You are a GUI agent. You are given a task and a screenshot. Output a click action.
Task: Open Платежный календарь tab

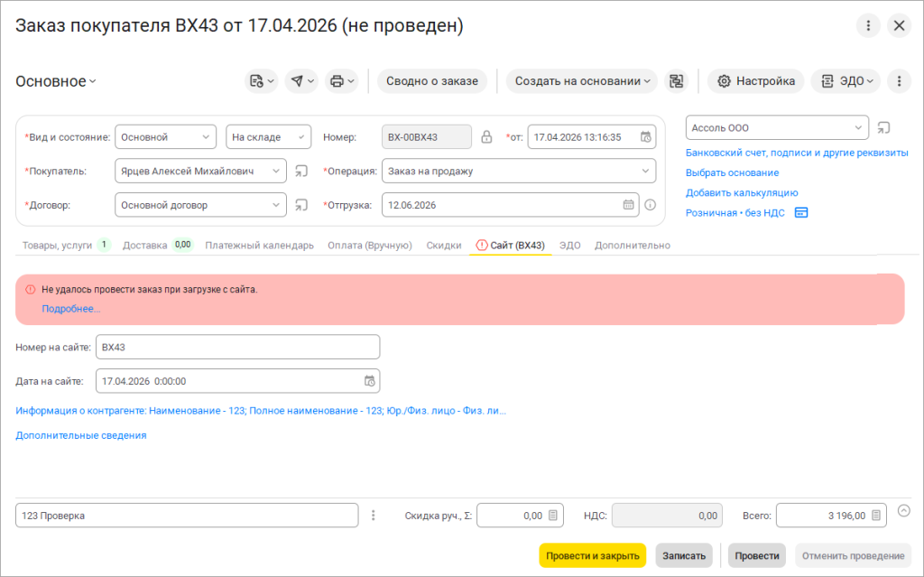[259, 246]
